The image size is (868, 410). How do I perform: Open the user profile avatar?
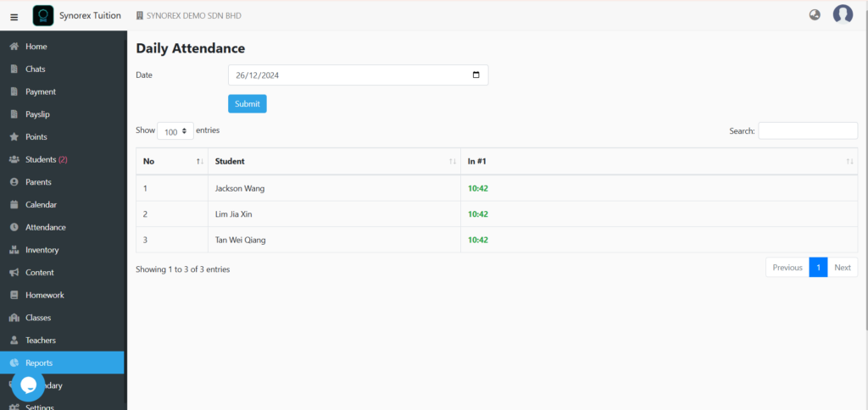[x=843, y=14]
